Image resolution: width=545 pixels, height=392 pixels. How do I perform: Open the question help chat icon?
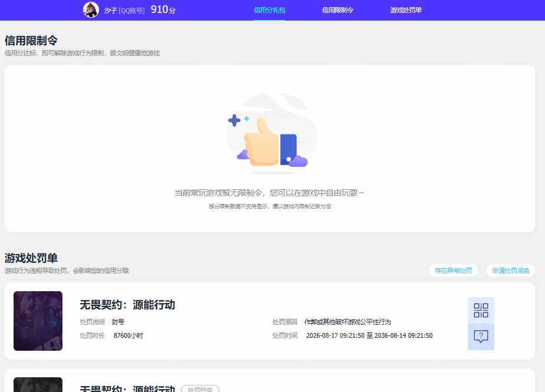(x=481, y=337)
